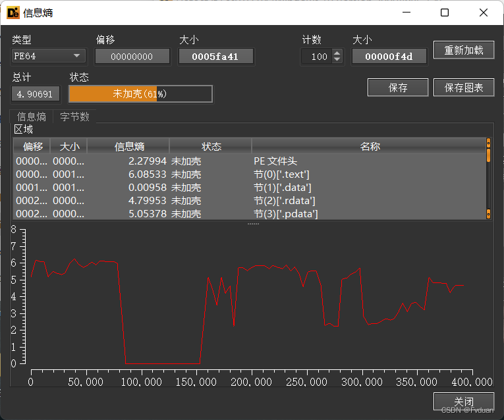Click entropy value 4.79953
Screen dimensions: 504x420
[x=147, y=201]
